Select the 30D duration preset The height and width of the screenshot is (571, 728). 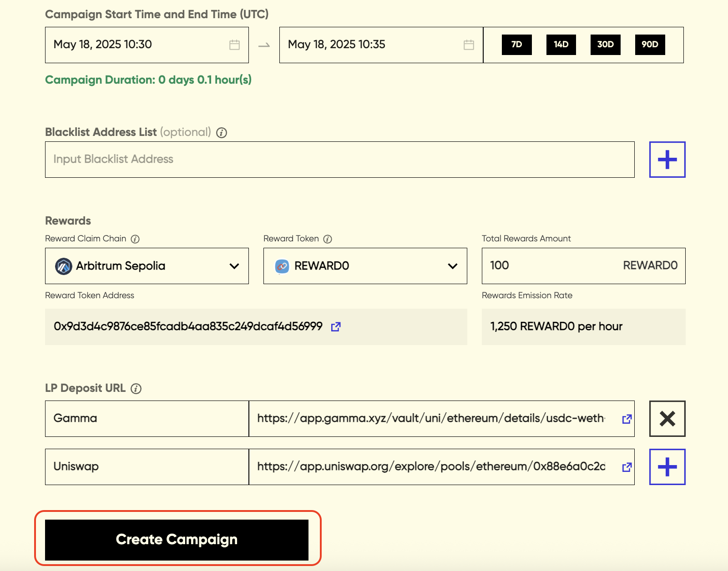[x=605, y=45]
